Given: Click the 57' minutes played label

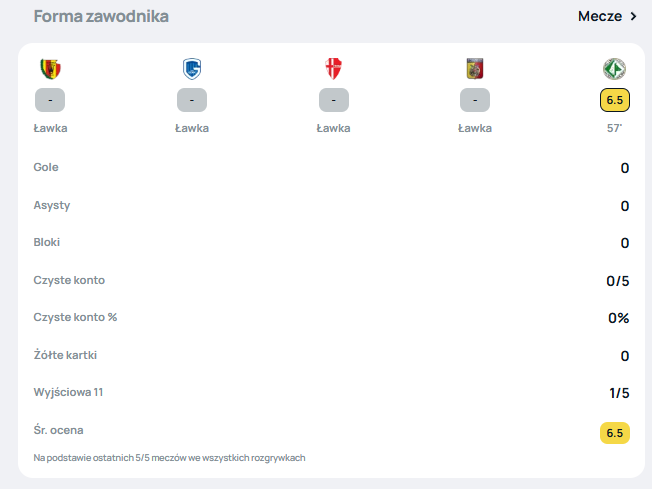Looking at the screenshot, I should point(615,128).
